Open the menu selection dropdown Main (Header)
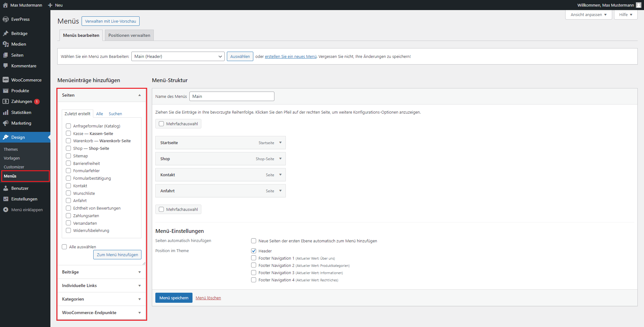The width and height of the screenshot is (644, 327). pyautogui.click(x=178, y=56)
